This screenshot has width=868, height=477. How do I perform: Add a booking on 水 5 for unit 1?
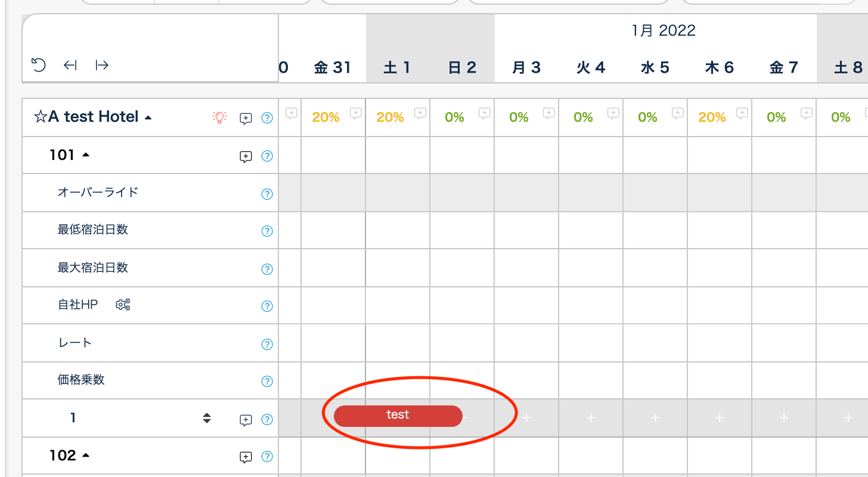coord(655,418)
